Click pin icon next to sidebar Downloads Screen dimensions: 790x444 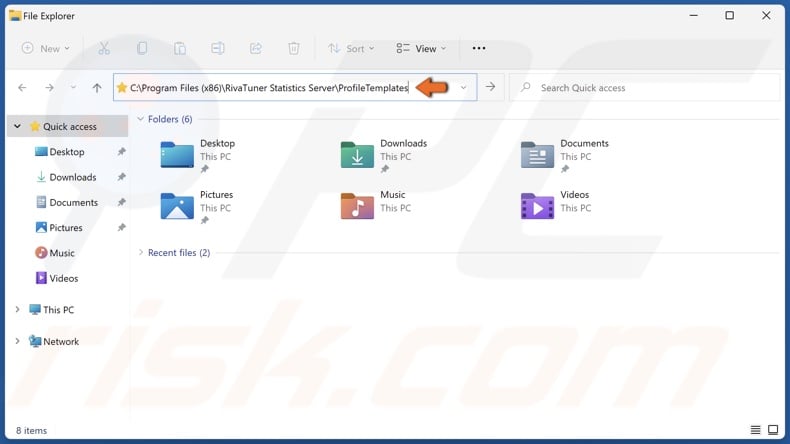121,177
